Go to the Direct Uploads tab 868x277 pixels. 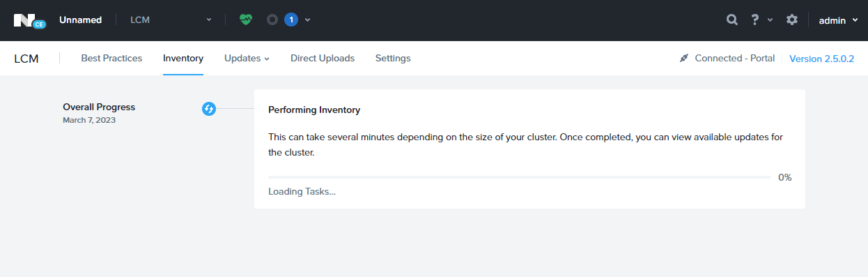(323, 58)
